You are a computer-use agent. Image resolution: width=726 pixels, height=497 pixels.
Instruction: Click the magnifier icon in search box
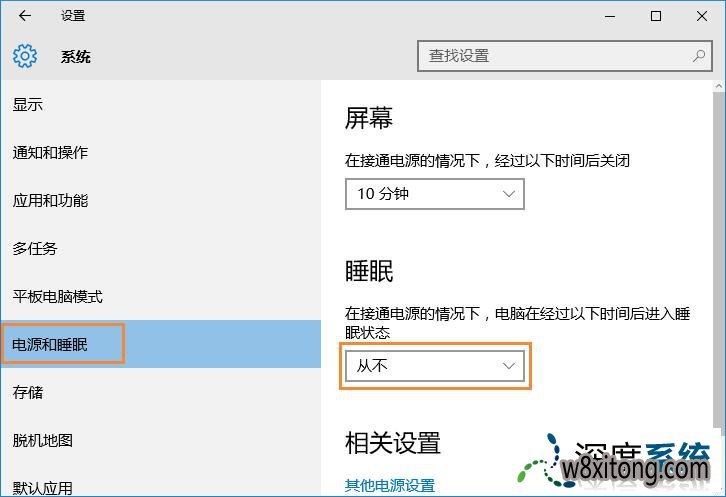coord(699,56)
